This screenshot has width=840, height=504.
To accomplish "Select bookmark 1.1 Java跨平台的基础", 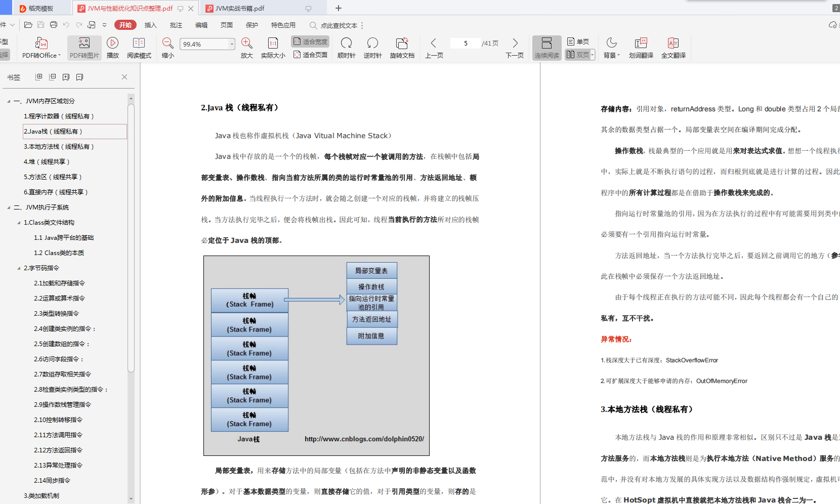I will click(64, 238).
